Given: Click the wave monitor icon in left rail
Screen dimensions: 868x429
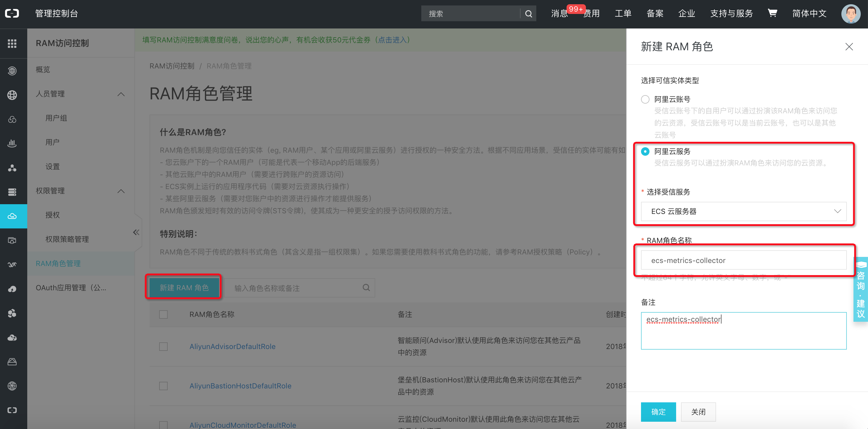Looking at the screenshot, I should (12, 265).
